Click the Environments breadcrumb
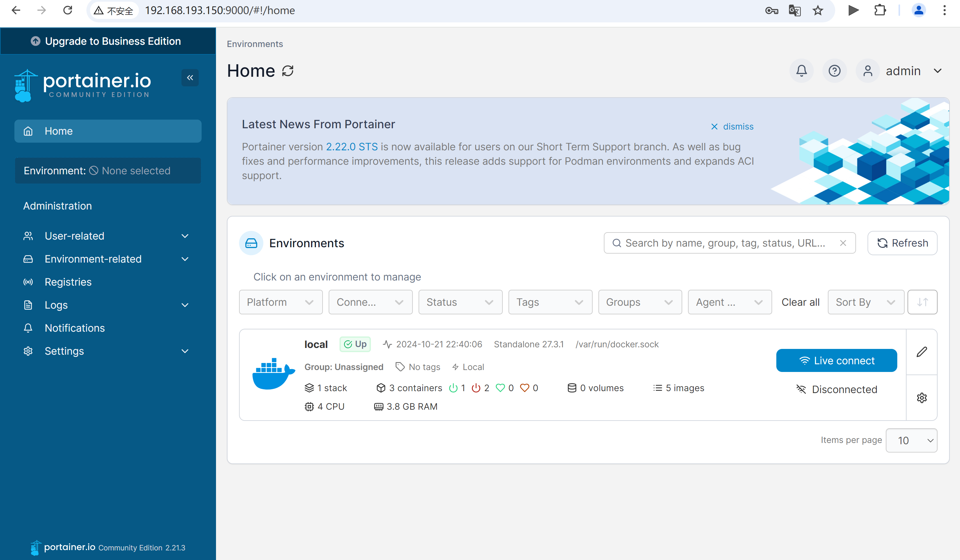The width and height of the screenshot is (960, 560). point(255,44)
